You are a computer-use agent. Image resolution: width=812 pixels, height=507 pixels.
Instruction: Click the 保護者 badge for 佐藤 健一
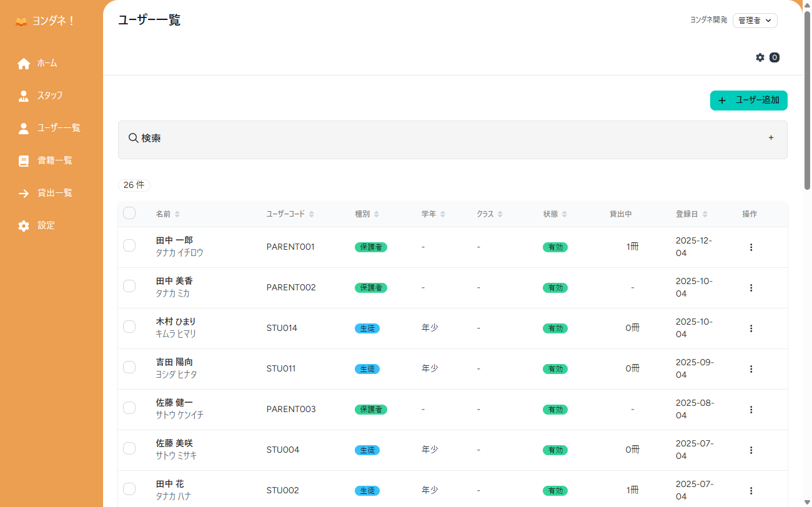(x=371, y=410)
